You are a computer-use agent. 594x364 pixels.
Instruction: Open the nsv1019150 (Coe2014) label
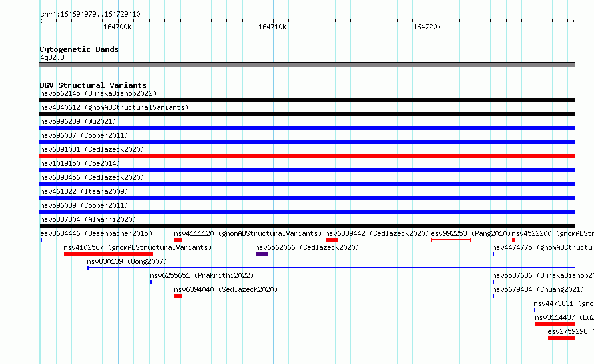point(80,163)
